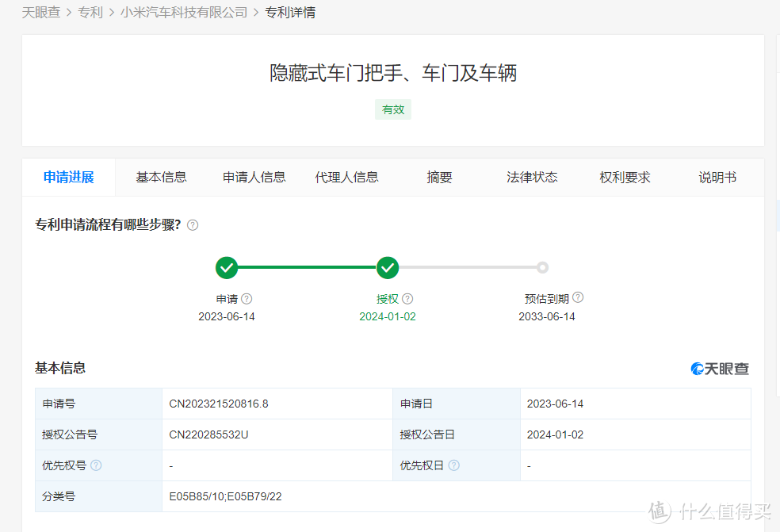Viewport: 780px width, 532px height.
Task: Click help icon beside 专利申请流程有哪些步骤
Action: [x=193, y=225]
